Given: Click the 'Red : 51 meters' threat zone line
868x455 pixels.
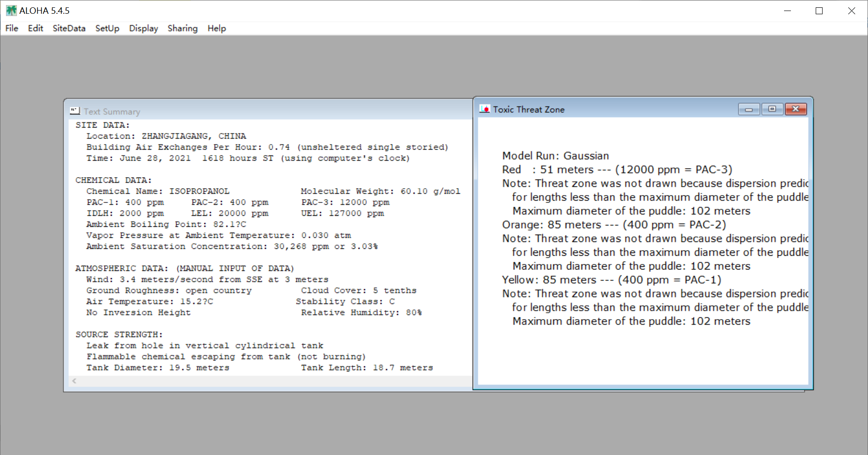Looking at the screenshot, I should coord(617,169).
